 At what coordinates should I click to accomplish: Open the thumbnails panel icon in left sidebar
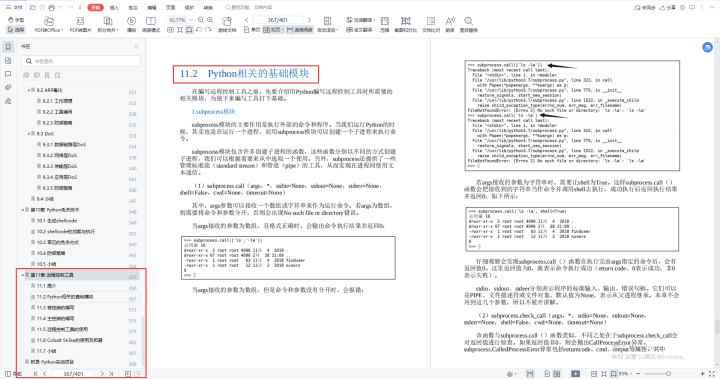tap(8, 61)
